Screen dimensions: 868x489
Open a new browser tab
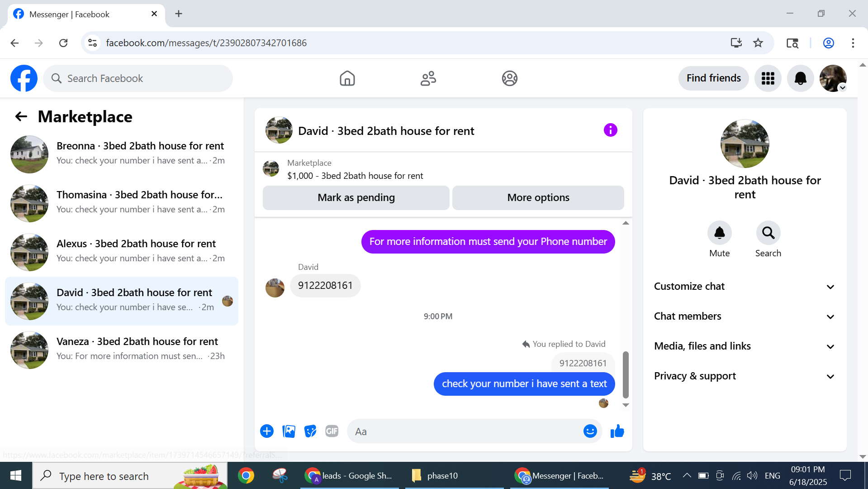coord(179,14)
